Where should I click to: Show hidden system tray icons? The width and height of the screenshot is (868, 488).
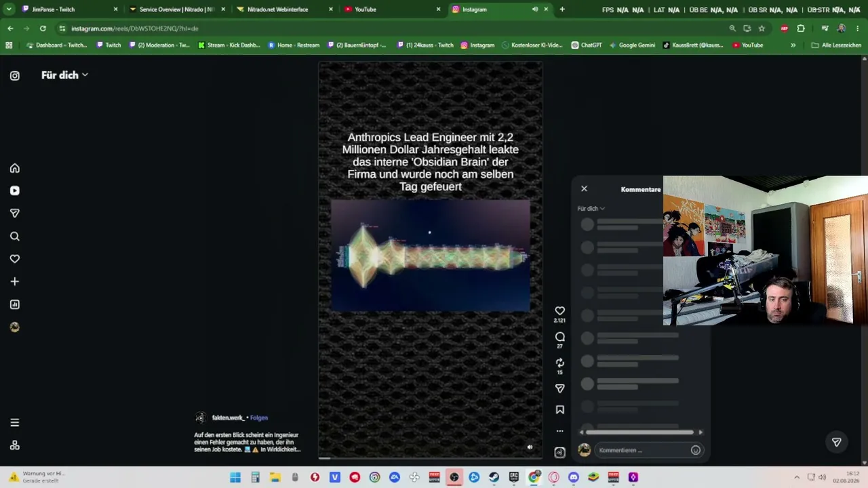[x=797, y=477]
